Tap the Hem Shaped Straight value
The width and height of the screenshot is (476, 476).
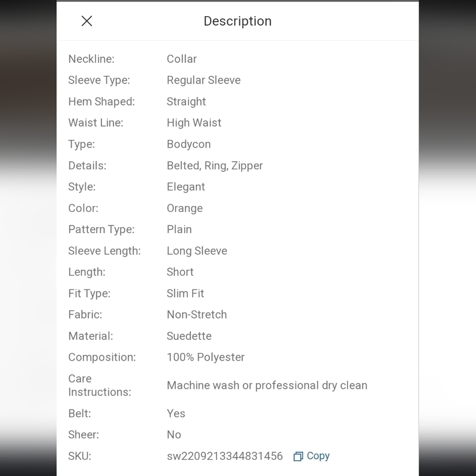click(186, 102)
